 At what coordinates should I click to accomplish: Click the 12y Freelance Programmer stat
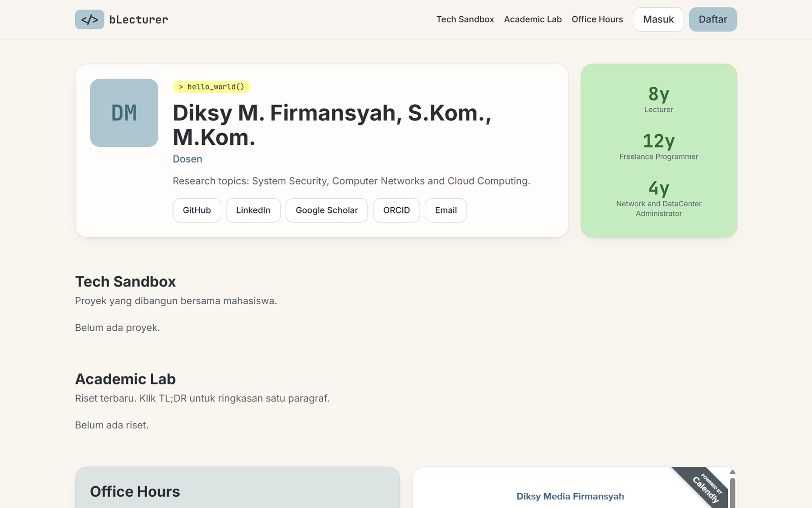tap(659, 146)
